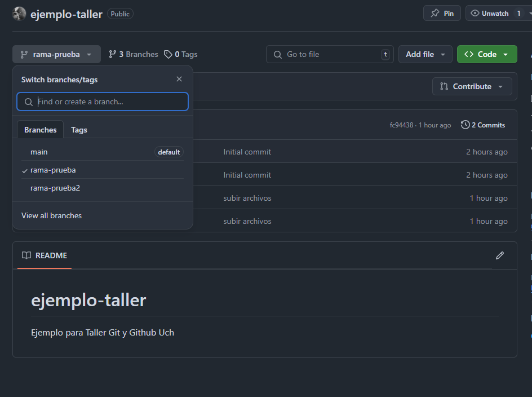Click the Unwatch count badge 1
The image size is (532, 397).
point(518,13)
